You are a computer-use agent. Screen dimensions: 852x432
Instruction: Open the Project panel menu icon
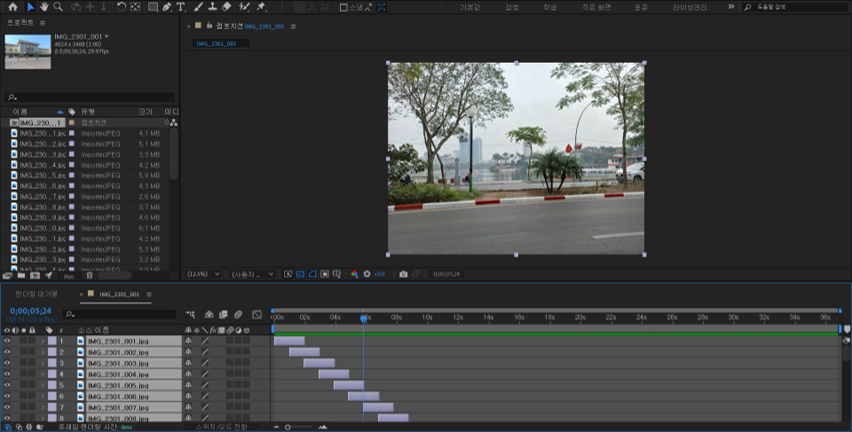[x=42, y=23]
